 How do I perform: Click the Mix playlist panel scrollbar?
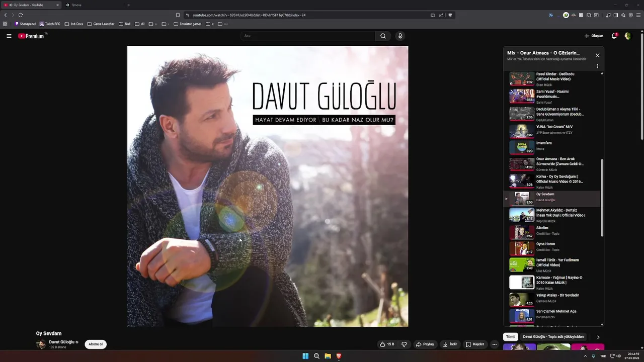(602, 198)
